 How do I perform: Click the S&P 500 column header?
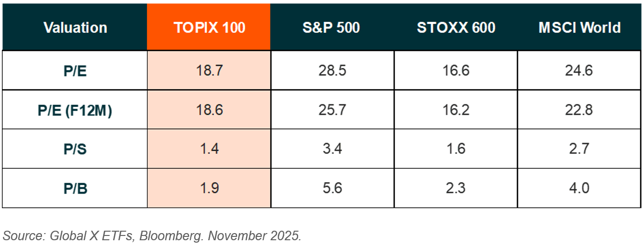coord(332,27)
